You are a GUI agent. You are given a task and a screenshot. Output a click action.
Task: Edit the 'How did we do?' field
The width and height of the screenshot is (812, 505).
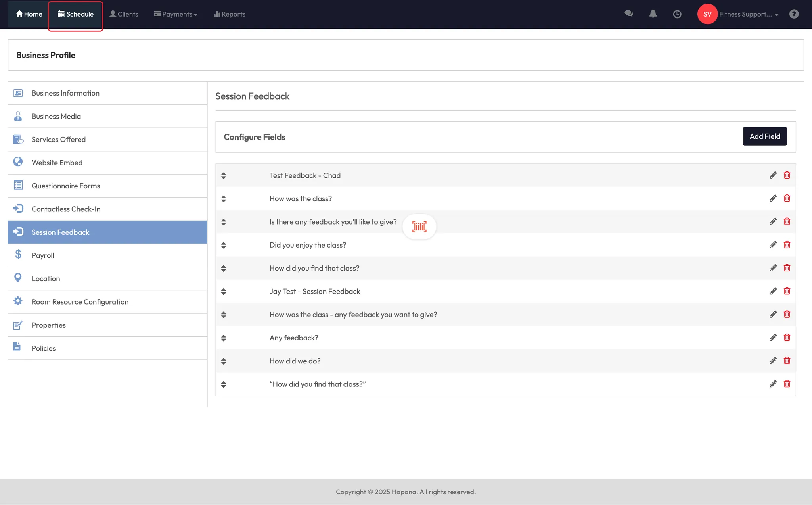coord(773,361)
